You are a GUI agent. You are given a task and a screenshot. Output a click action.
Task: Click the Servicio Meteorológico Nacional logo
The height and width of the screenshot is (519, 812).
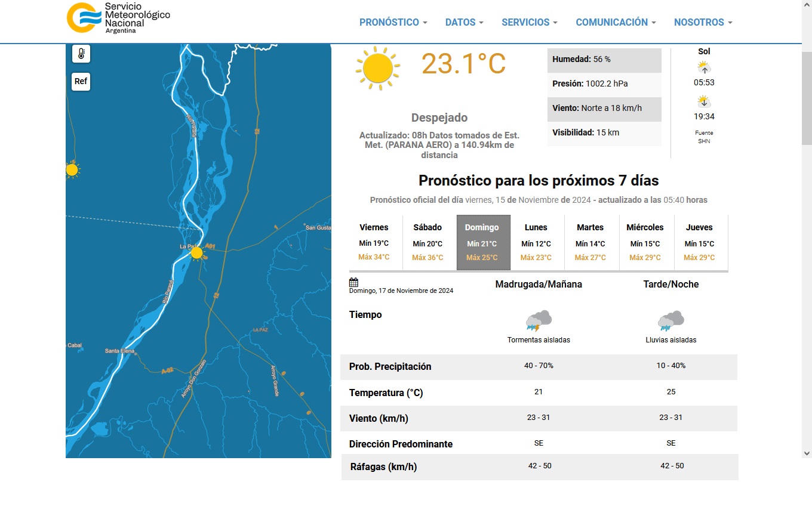tap(118, 18)
